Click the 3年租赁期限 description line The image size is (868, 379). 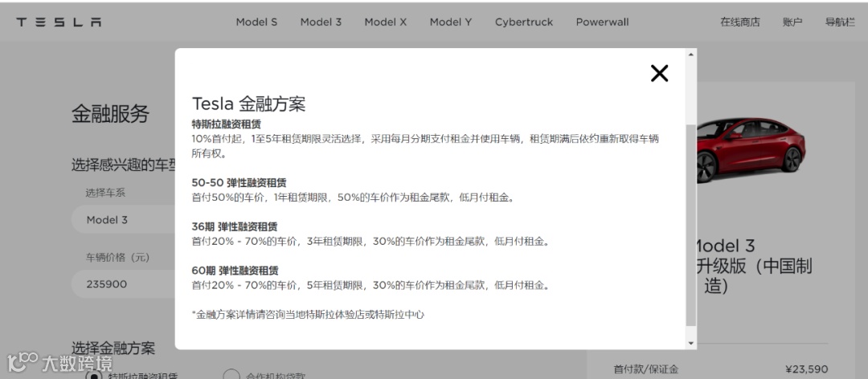tap(371, 241)
